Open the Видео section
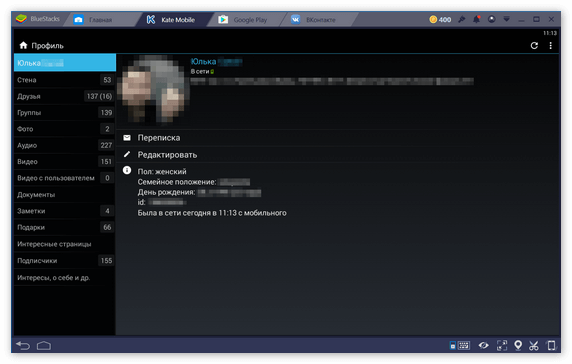 point(65,162)
